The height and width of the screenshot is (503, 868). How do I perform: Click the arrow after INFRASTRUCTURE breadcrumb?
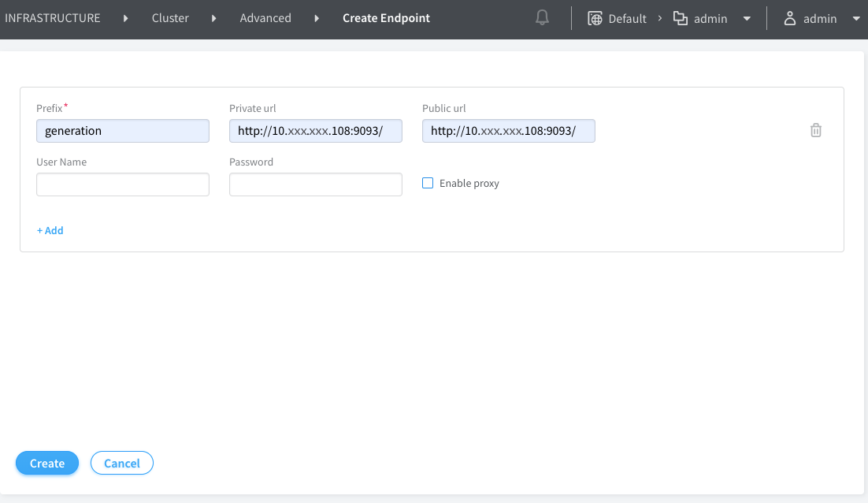pyautogui.click(x=126, y=18)
